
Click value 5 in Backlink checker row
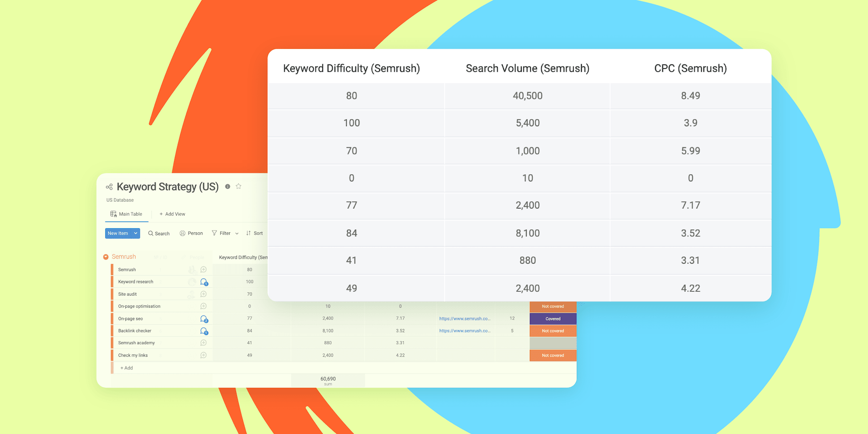click(512, 331)
